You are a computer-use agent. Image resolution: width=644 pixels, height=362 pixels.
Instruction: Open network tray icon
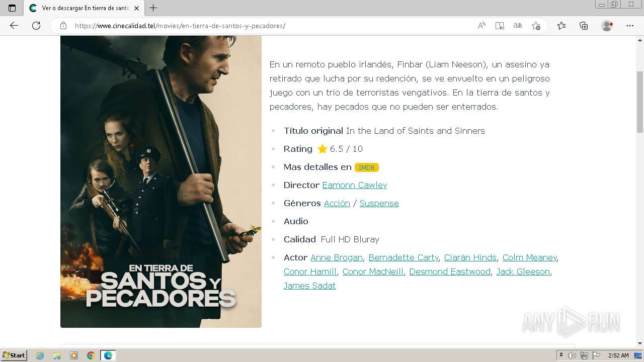pyautogui.click(x=584, y=355)
